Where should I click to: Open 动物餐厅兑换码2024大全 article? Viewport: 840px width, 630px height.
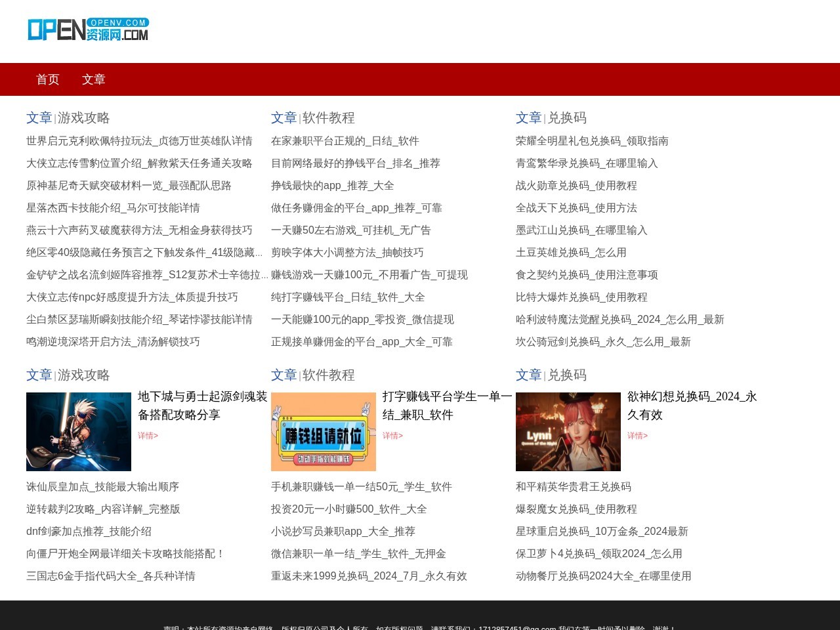604,576
